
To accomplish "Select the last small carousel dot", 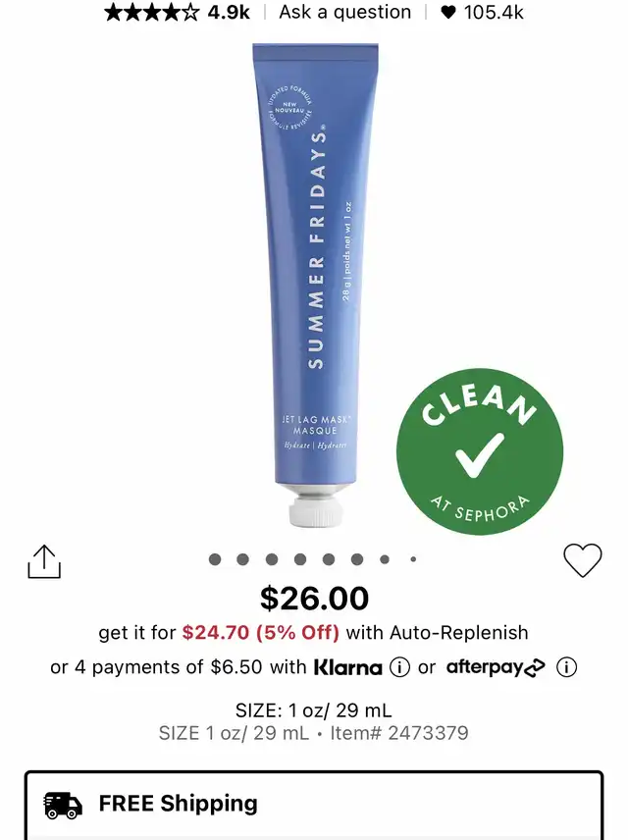I will [413, 559].
